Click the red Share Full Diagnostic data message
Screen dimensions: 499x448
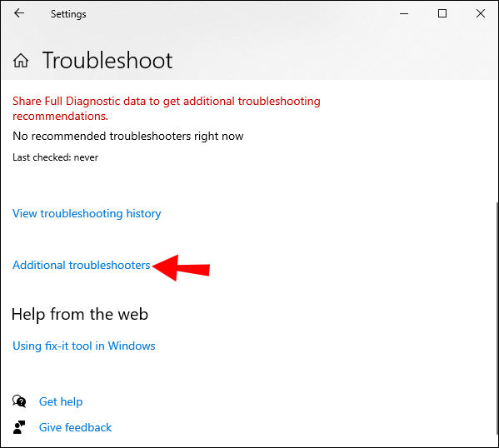(x=166, y=108)
